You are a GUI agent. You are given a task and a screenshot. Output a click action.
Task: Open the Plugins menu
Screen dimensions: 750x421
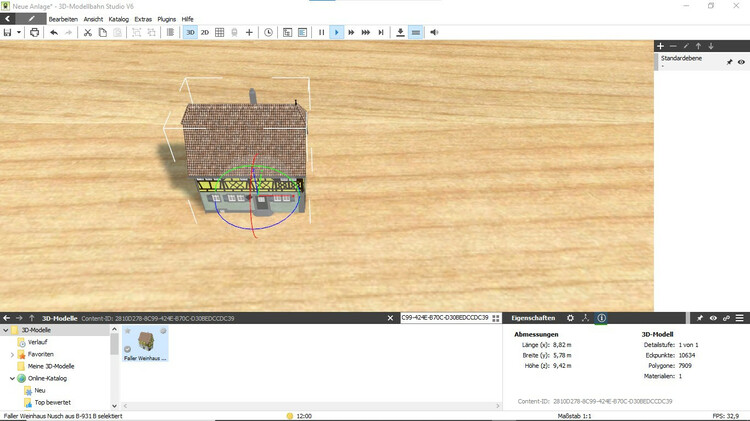point(167,19)
